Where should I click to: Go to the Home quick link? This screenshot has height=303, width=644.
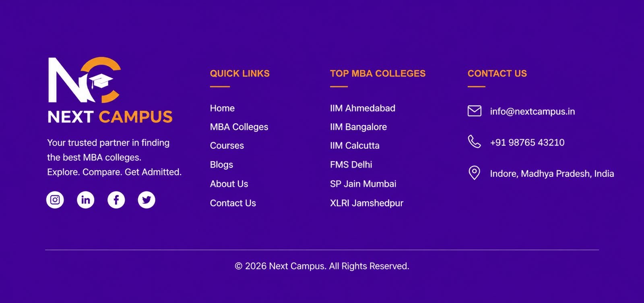coord(222,108)
